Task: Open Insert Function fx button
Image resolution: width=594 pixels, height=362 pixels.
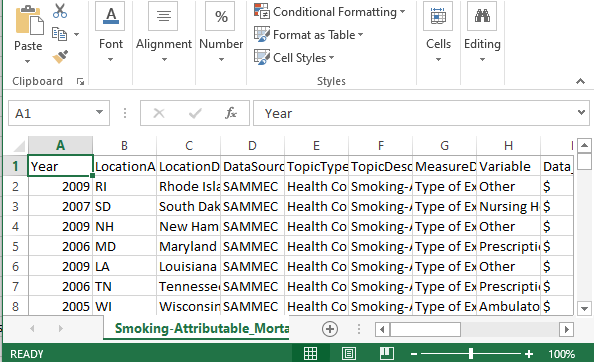Action: 231,113
